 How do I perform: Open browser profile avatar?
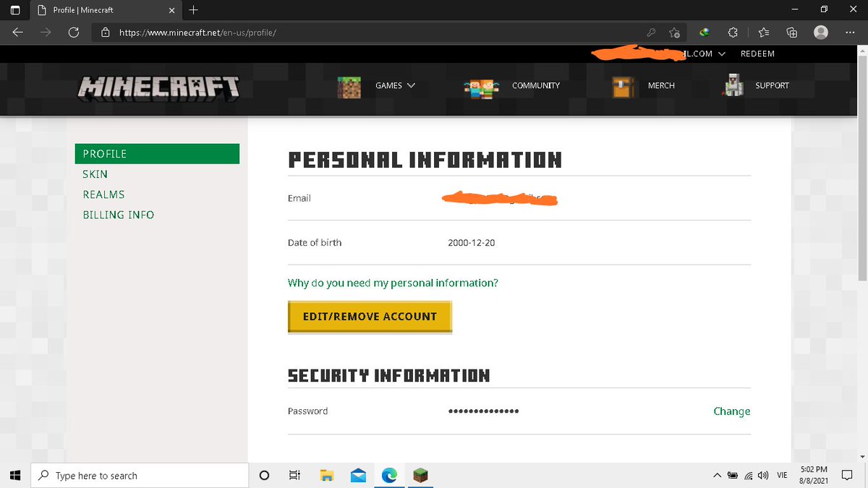821,33
